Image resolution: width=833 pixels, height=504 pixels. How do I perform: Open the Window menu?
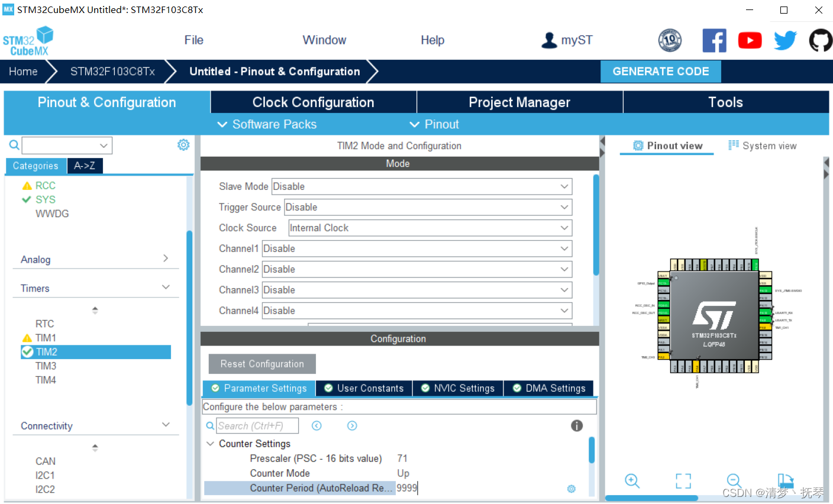point(324,40)
